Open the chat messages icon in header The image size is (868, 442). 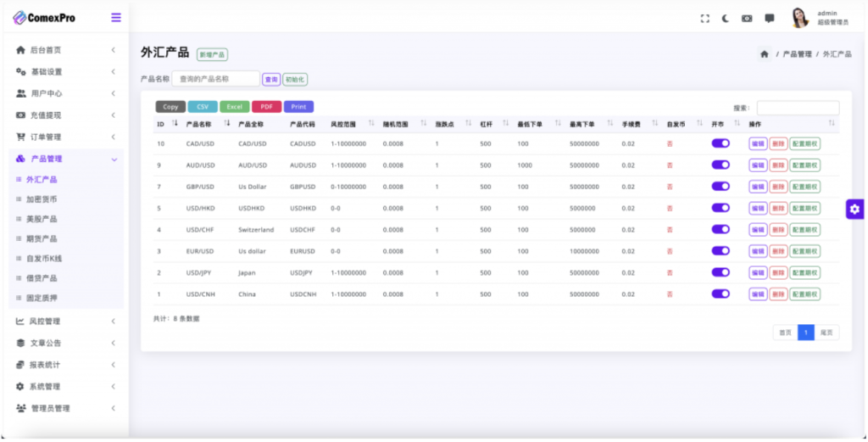770,19
